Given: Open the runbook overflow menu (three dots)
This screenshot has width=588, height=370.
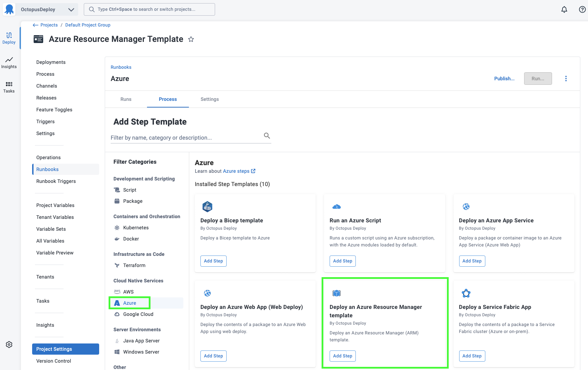Looking at the screenshot, I should tap(566, 79).
